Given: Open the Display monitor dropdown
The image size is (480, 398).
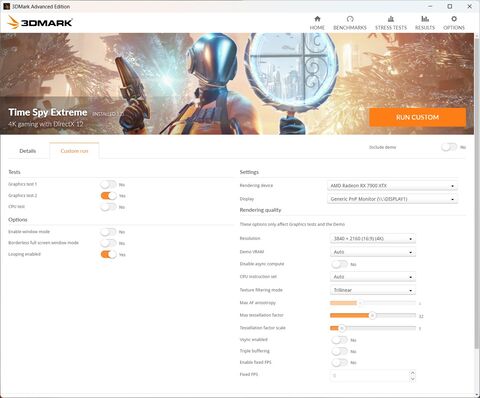Looking at the screenshot, I should [x=392, y=199].
